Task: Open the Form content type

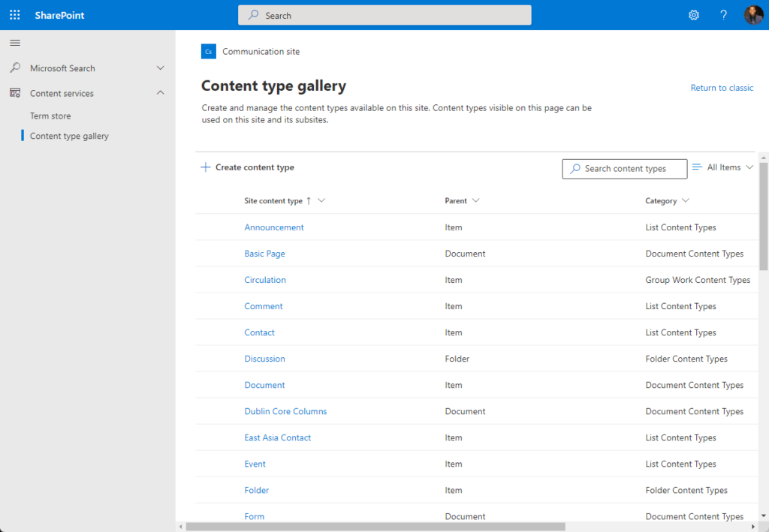Action: [x=255, y=516]
